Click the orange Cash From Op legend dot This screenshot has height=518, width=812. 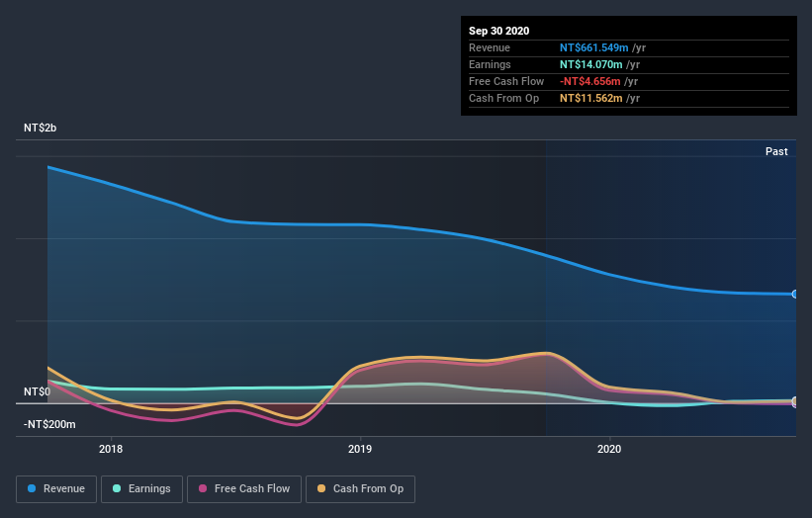pyautogui.click(x=321, y=488)
